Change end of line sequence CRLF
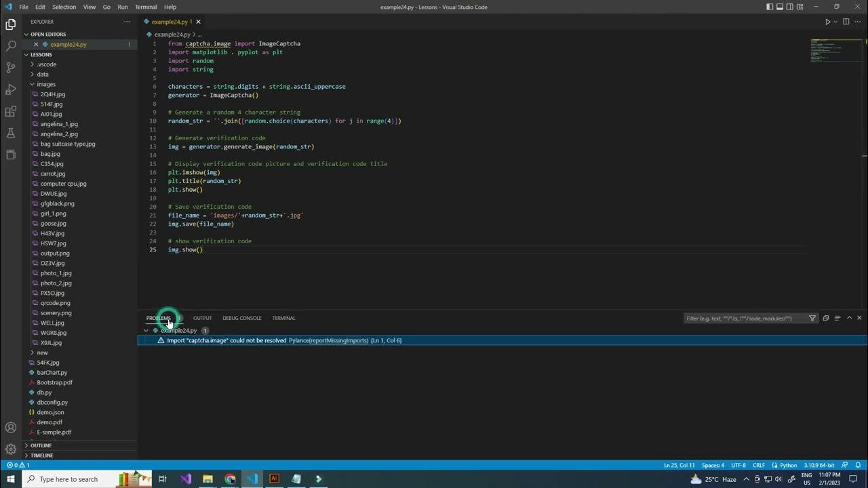 click(759, 466)
